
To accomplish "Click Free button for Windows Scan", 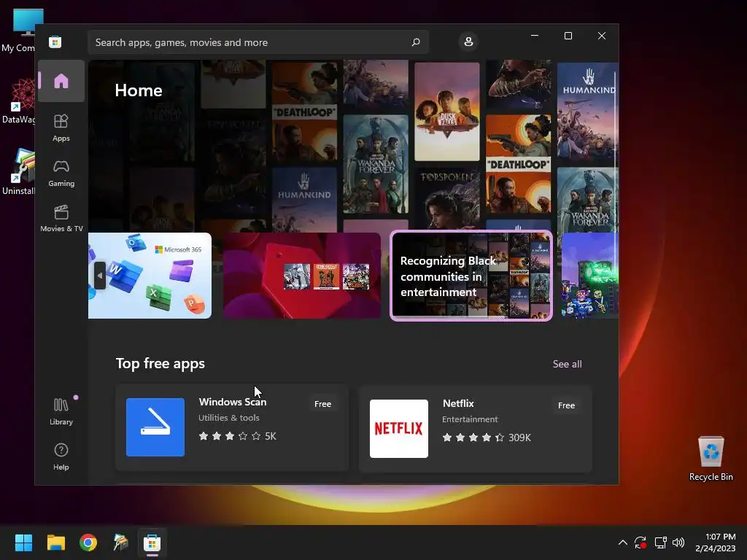I will coord(322,404).
